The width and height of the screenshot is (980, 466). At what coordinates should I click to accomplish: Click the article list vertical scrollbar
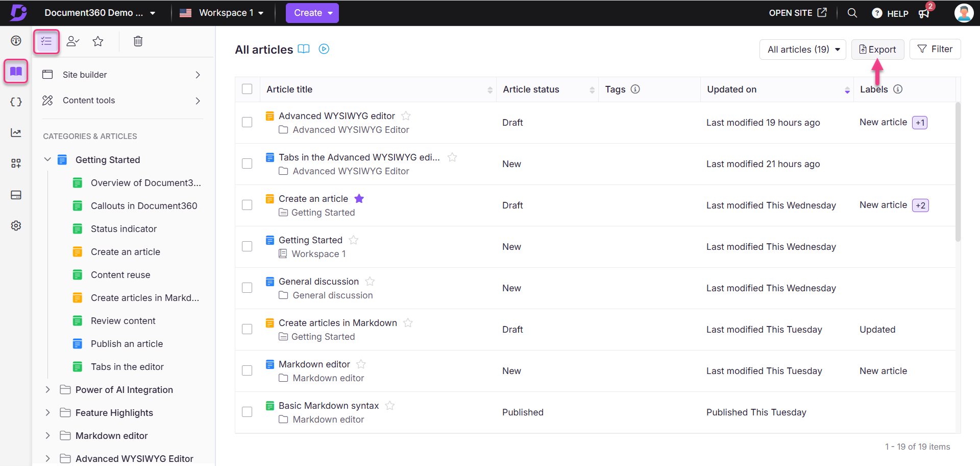coord(958,171)
